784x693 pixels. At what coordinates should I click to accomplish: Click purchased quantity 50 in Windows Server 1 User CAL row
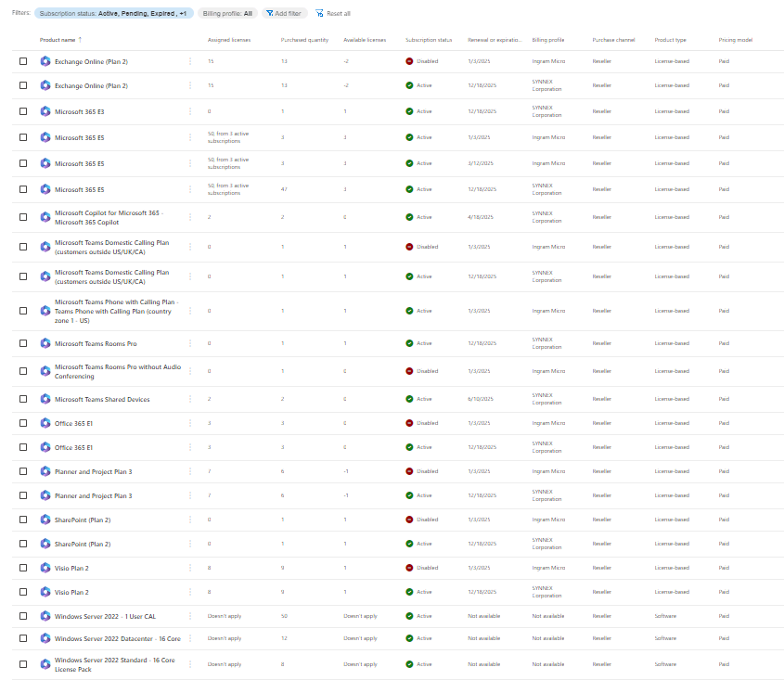tap(284, 616)
